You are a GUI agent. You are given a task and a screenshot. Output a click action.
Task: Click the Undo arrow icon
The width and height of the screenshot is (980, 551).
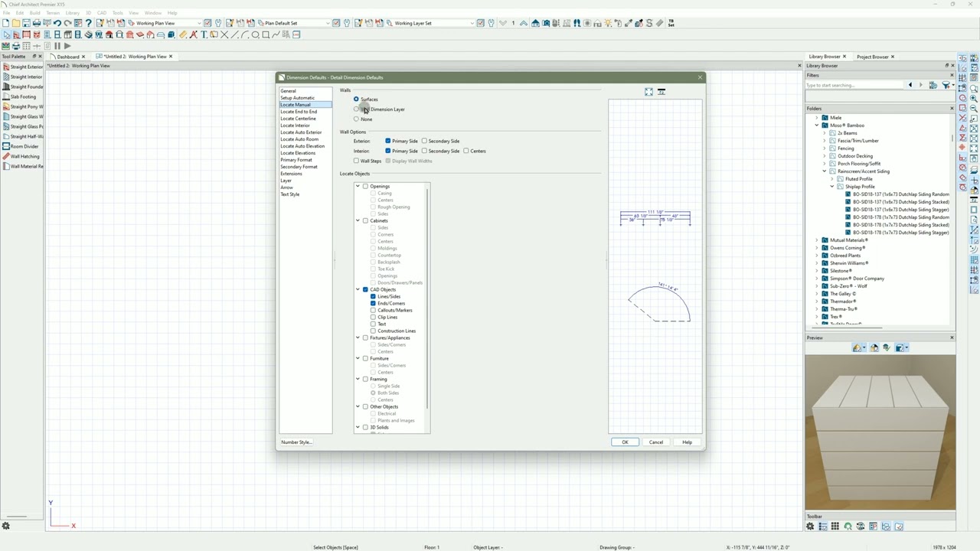57,23
